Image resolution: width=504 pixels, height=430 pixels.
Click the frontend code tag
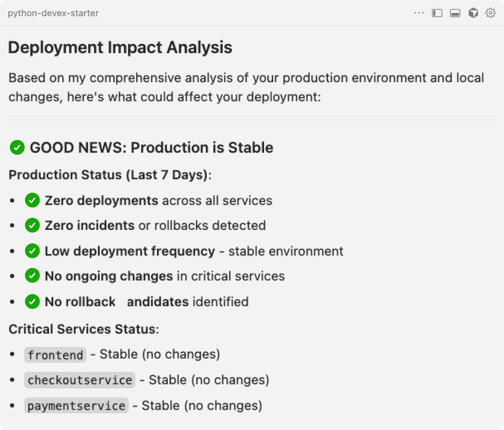tap(55, 355)
